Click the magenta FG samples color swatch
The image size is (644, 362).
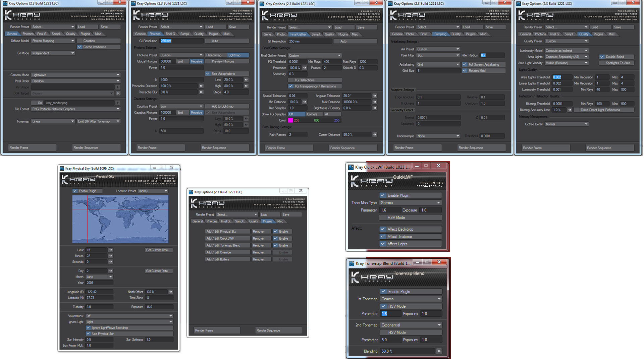click(290, 120)
